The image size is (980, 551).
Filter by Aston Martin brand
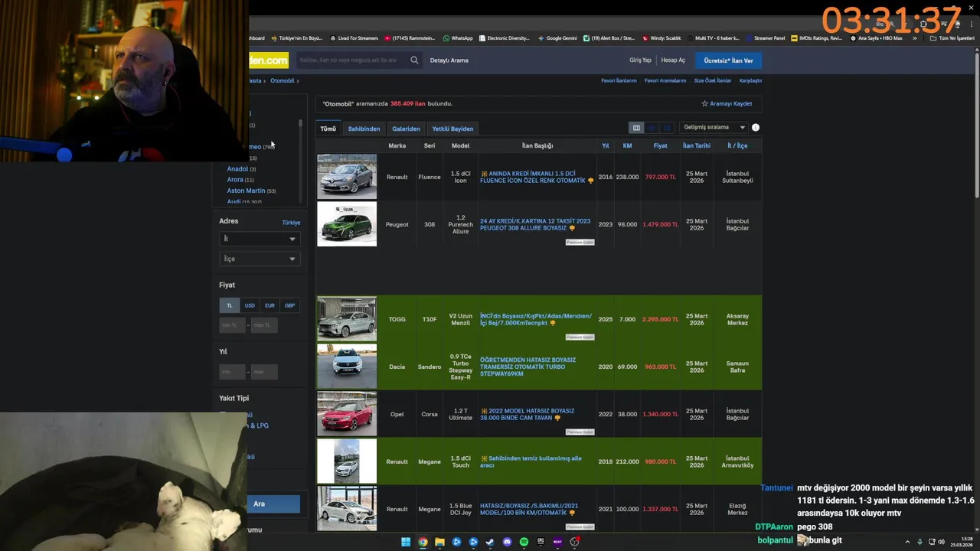tap(246, 191)
